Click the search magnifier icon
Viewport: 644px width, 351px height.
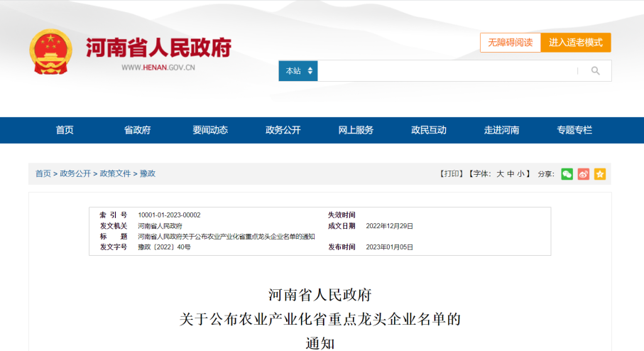click(595, 71)
